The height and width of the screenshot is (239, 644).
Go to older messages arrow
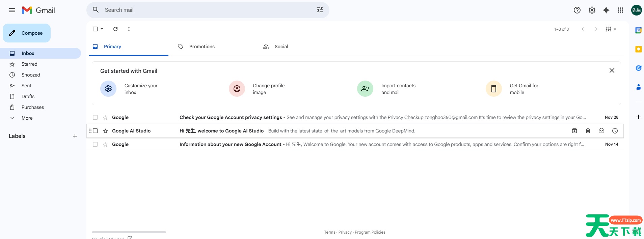[596, 29]
